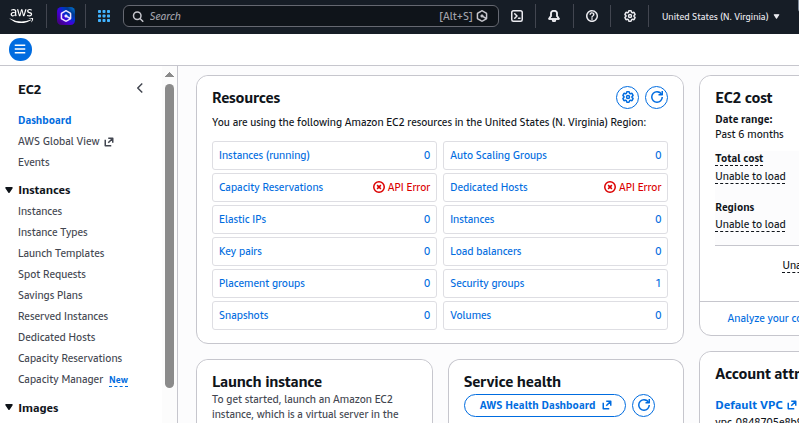Open the Security groups resource link
This screenshot has height=423, width=799.
(x=487, y=283)
